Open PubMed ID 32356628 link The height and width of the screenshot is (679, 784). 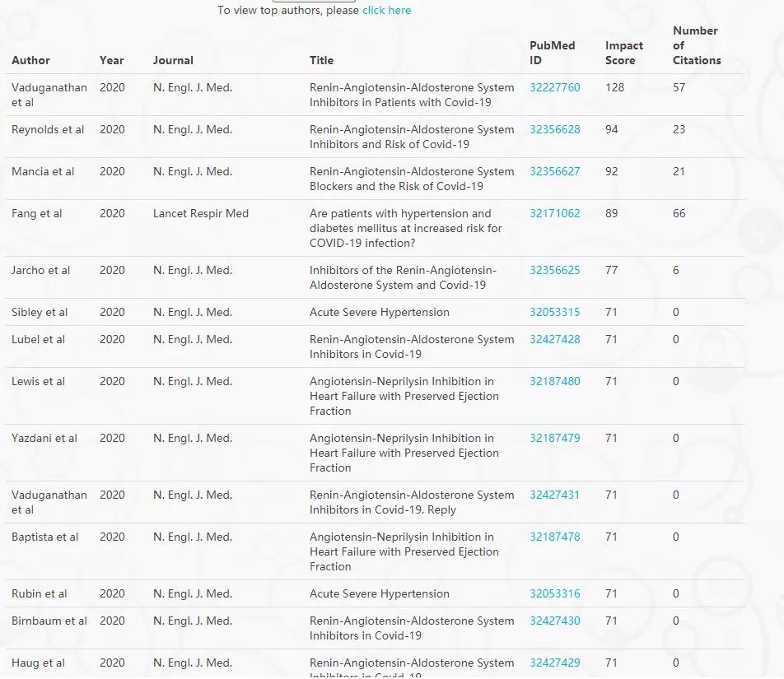pos(554,130)
